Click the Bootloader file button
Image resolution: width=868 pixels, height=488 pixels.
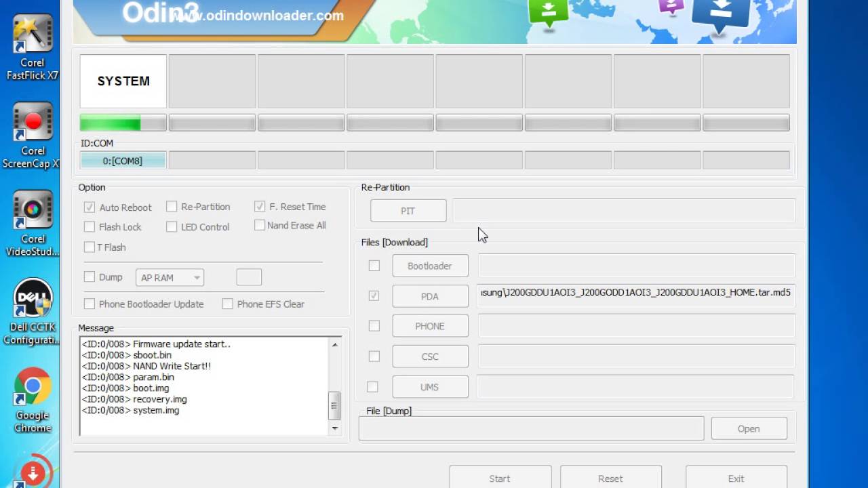coord(430,266)
